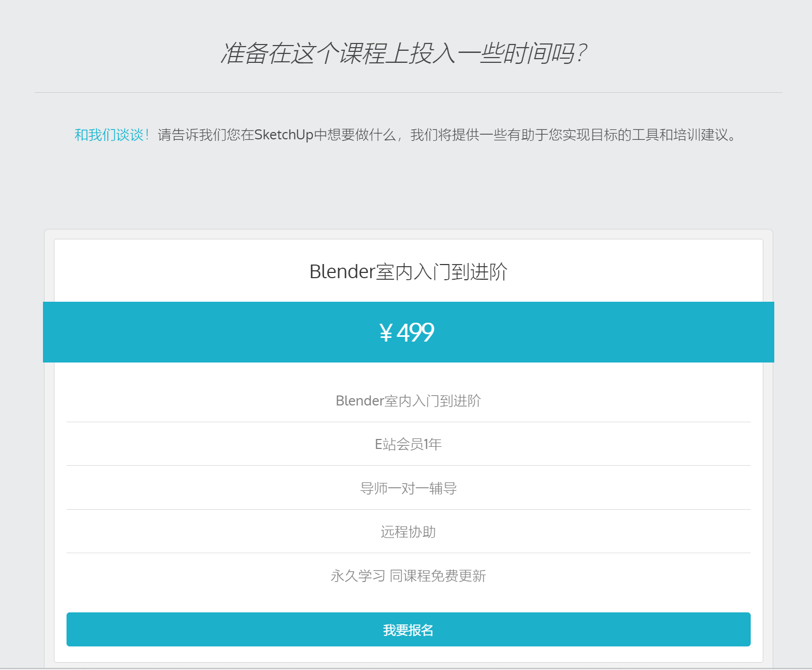
Task: Click the ¥ currency symbol in banner
Action: tap(386, 333)
